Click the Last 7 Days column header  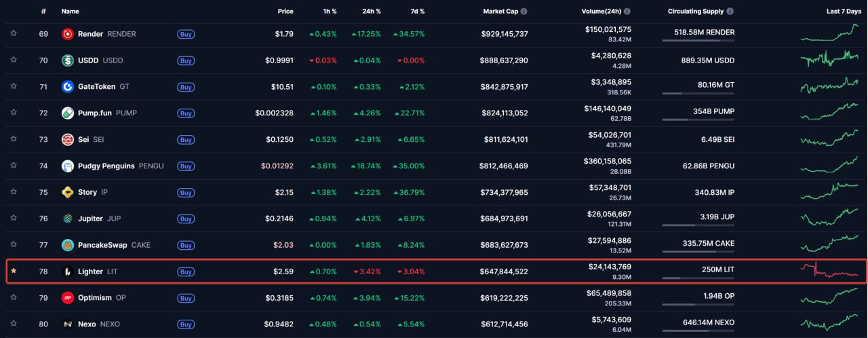click(x=843, y=12)
